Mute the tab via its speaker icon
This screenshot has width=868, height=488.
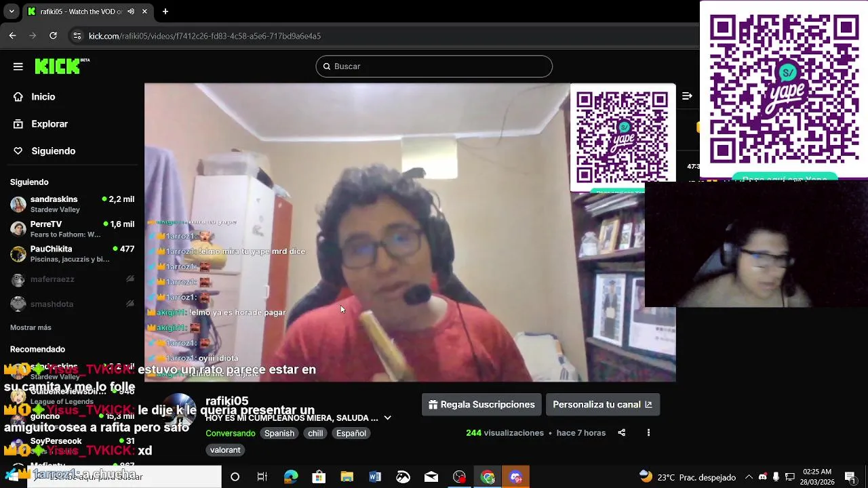tap(131, 12)
